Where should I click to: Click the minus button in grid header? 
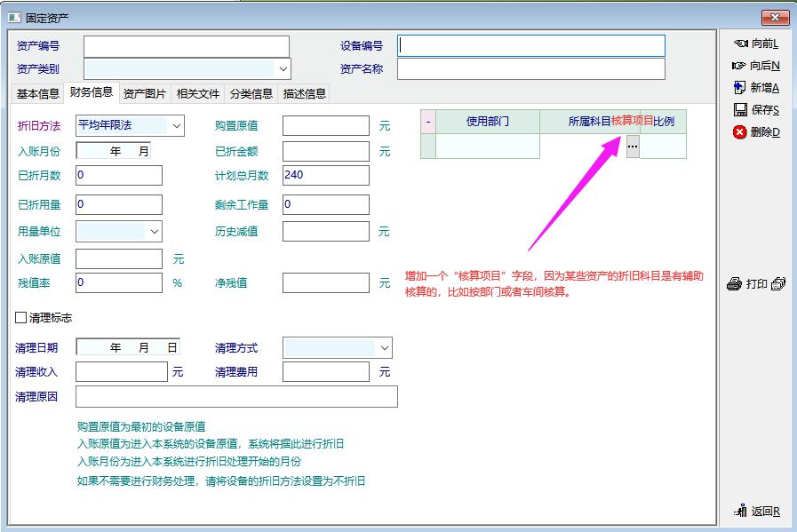428,122
